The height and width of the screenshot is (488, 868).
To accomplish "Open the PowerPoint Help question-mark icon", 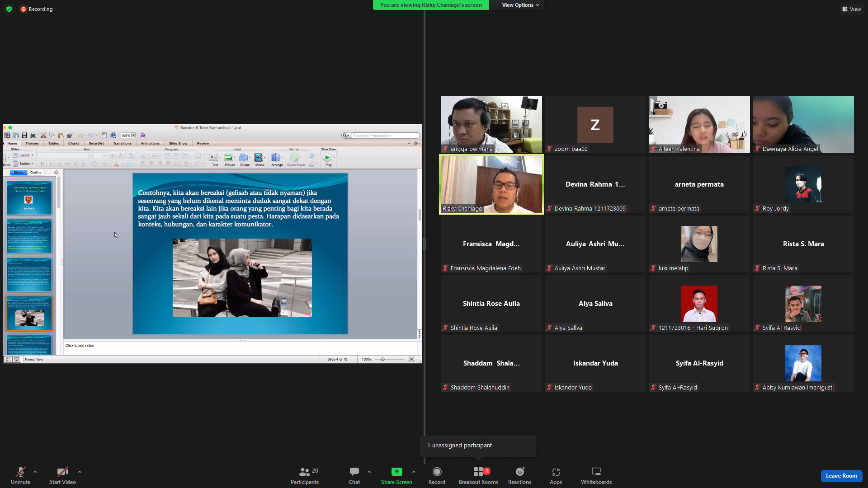I will tap(143, 136).
